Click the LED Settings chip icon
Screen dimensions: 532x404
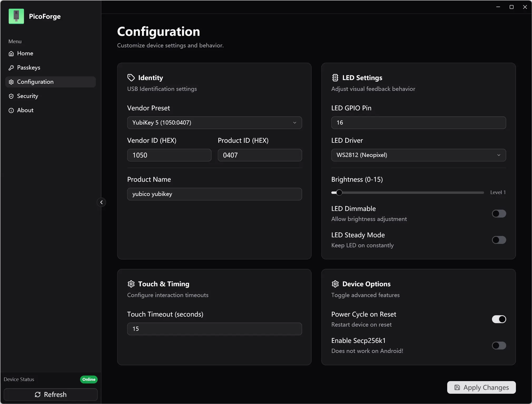point(335,78)
